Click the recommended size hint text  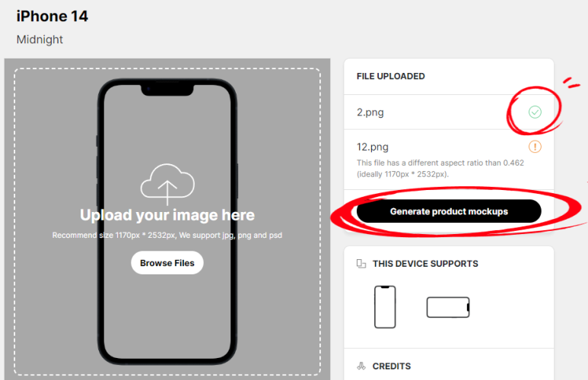point(167,236)
